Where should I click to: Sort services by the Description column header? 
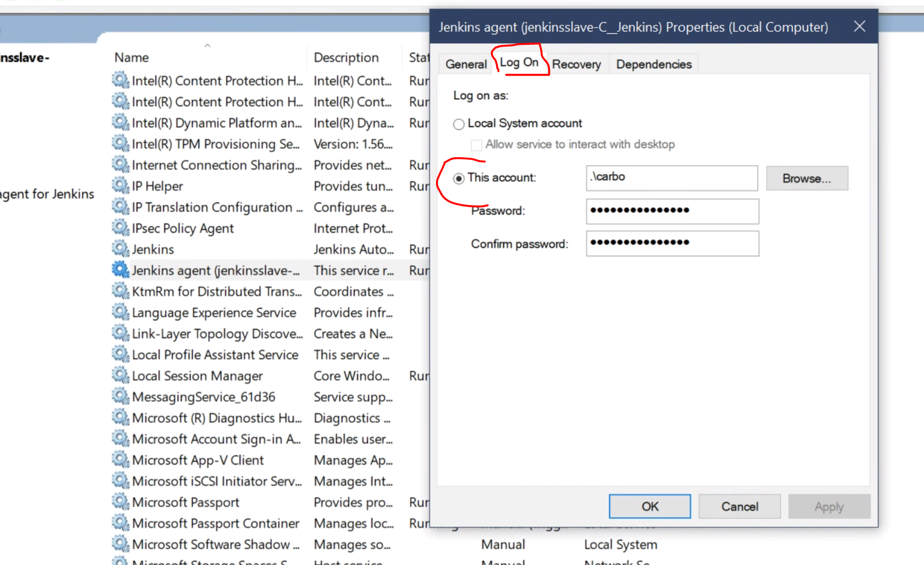346,57
